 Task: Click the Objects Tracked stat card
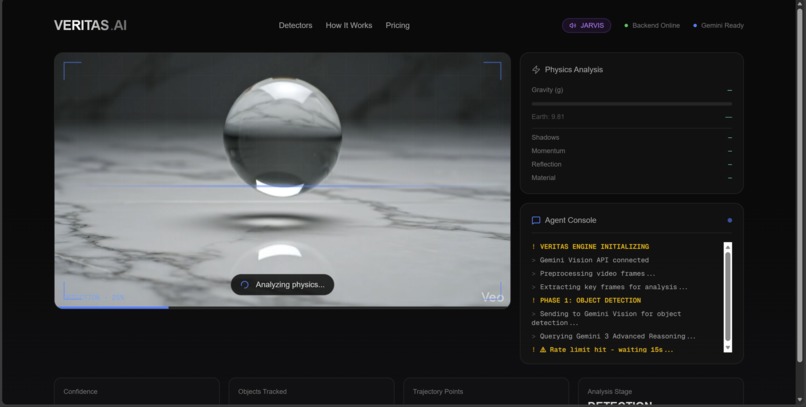(311, 392)
